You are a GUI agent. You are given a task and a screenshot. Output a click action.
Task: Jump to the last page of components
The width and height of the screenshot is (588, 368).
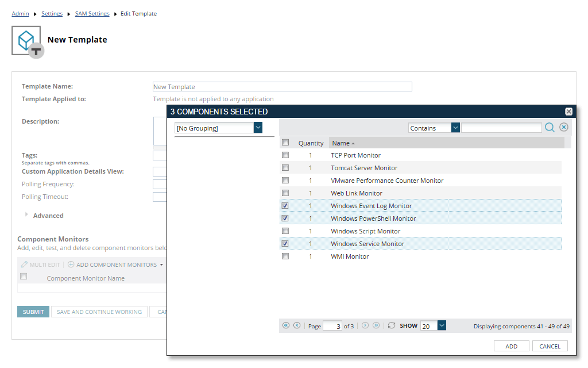376,325
